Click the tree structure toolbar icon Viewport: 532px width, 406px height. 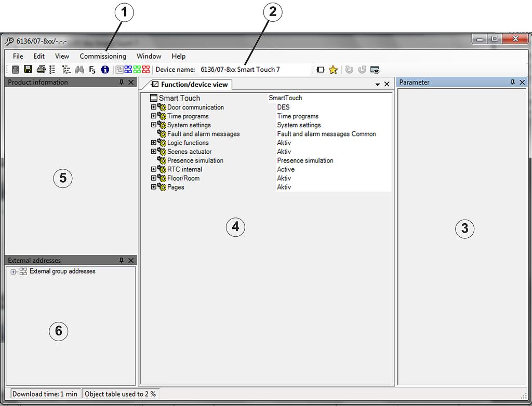pos(66,70)
